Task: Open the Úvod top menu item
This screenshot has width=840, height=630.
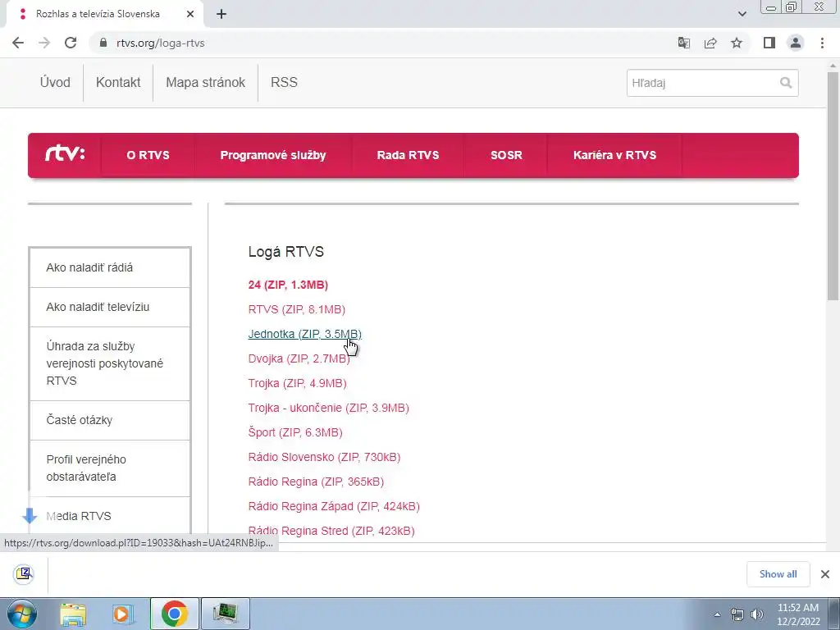Action: pos(55,82)
